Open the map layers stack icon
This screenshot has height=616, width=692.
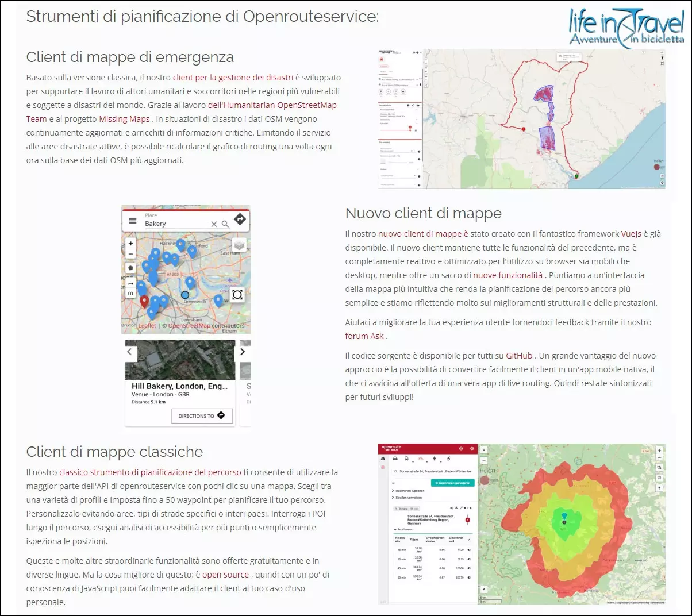coord(240,245)
